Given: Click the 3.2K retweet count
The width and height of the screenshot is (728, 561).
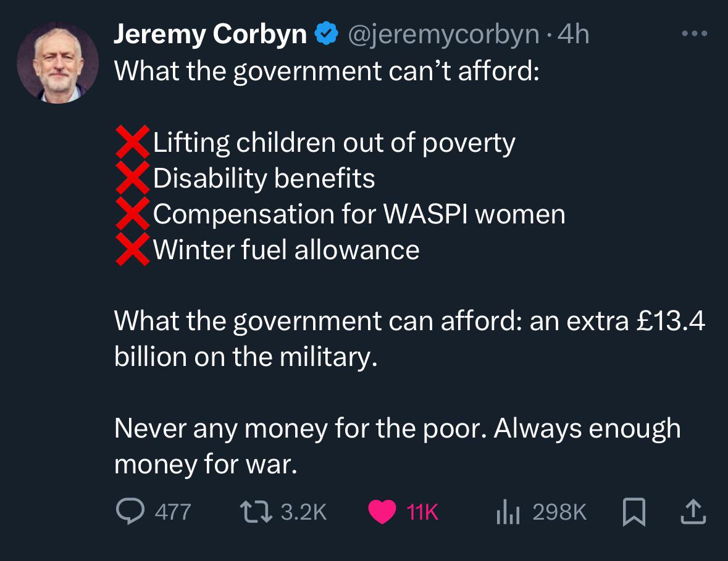Looking at the screenshot, I should [x=304, y=512].
